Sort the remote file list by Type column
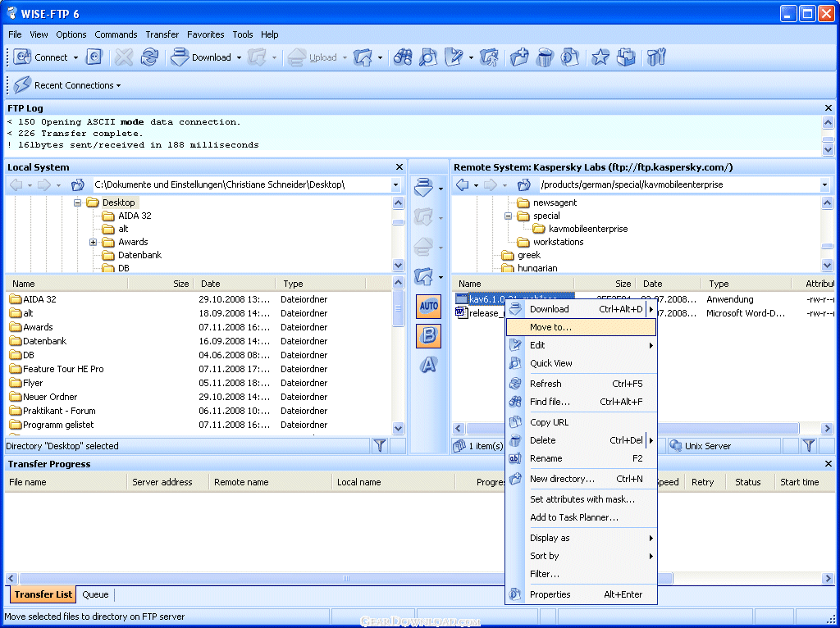Image resolution: width=840 pixels, height=628 pixels. click(746, 284)
